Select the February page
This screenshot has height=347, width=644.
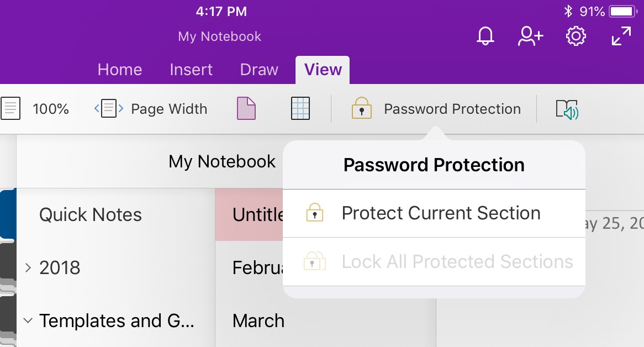[x=254, y=267]
